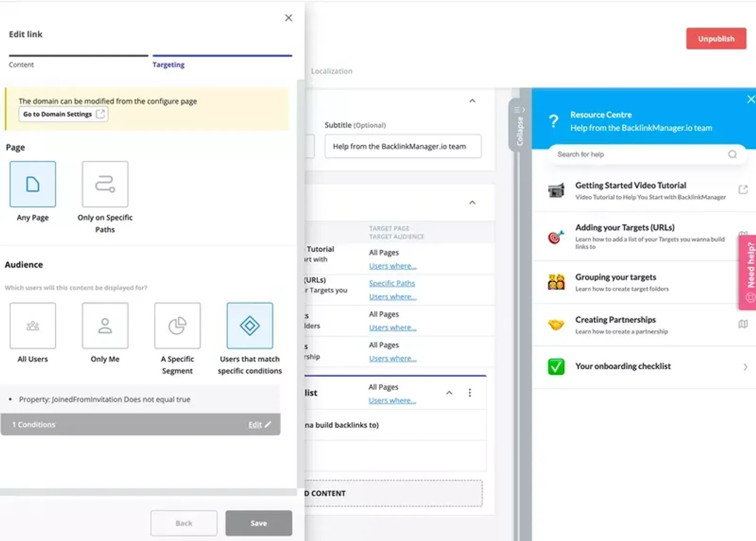Open the three-dot menu on the checklist row
Screen dimensions: 756x541
[x=470, y=392]
